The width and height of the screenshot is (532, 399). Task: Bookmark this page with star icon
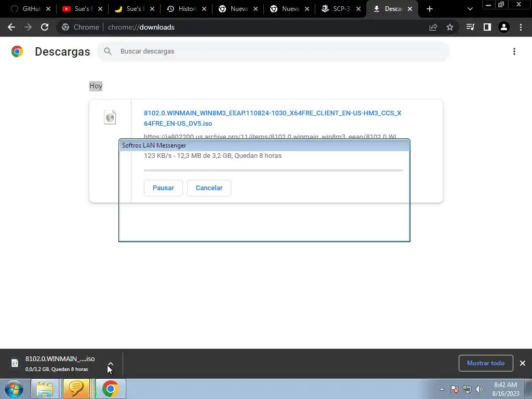(450, 27)
